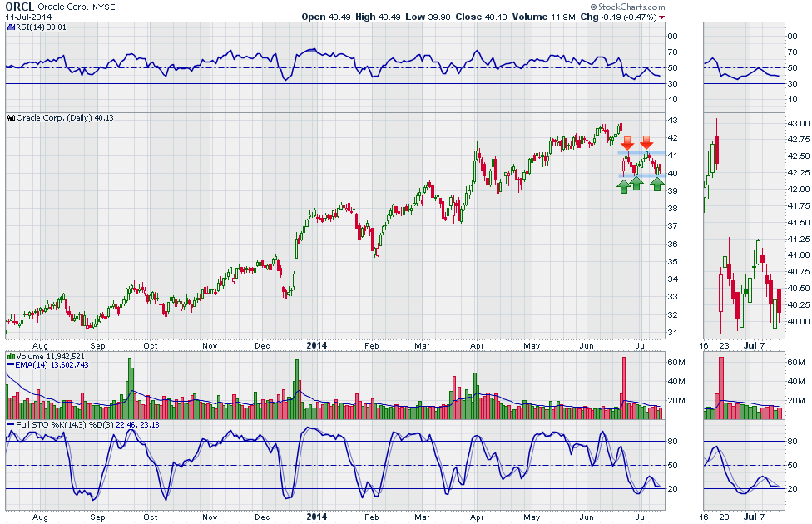The image size is (812, 524).
Task: Click the 10 RSI axis label in main chart
Action: coord(673,100)
